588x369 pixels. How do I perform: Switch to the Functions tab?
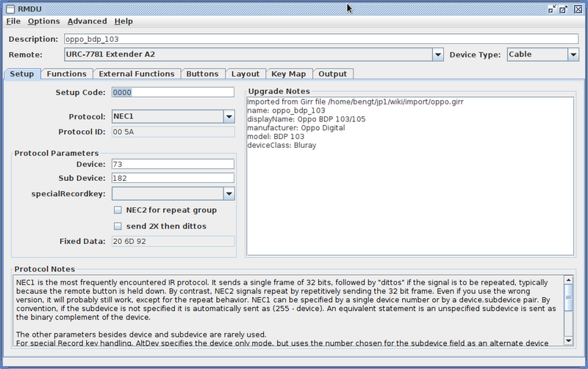pyautogui.click(x=67, y=74)
